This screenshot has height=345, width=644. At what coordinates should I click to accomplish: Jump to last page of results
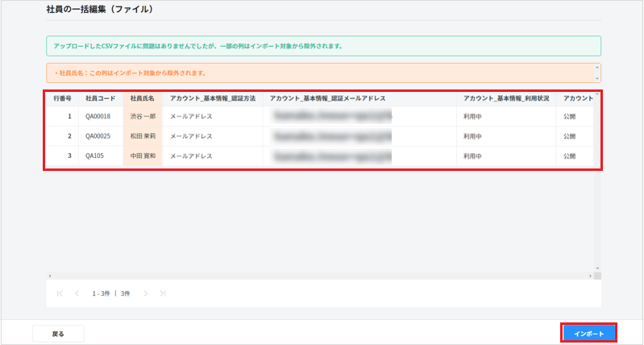[x=163, y=293]
